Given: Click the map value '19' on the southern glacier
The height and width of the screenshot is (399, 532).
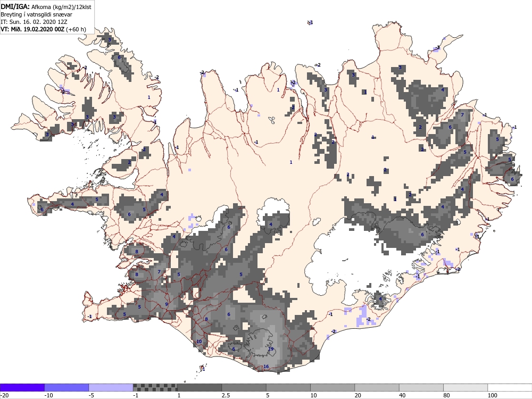Looking at the screenshot, I should pos(271,349).
